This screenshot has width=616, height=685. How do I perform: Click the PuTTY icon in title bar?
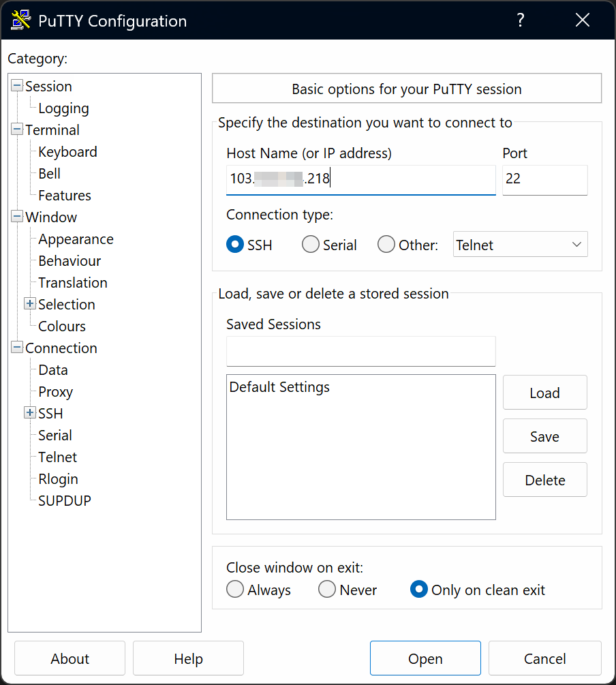21,20
